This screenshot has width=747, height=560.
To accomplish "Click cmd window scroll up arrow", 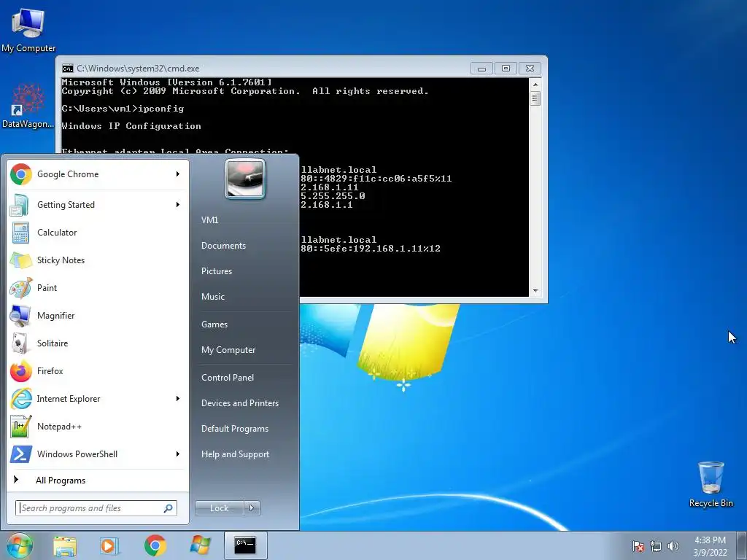I will point(535,85).
